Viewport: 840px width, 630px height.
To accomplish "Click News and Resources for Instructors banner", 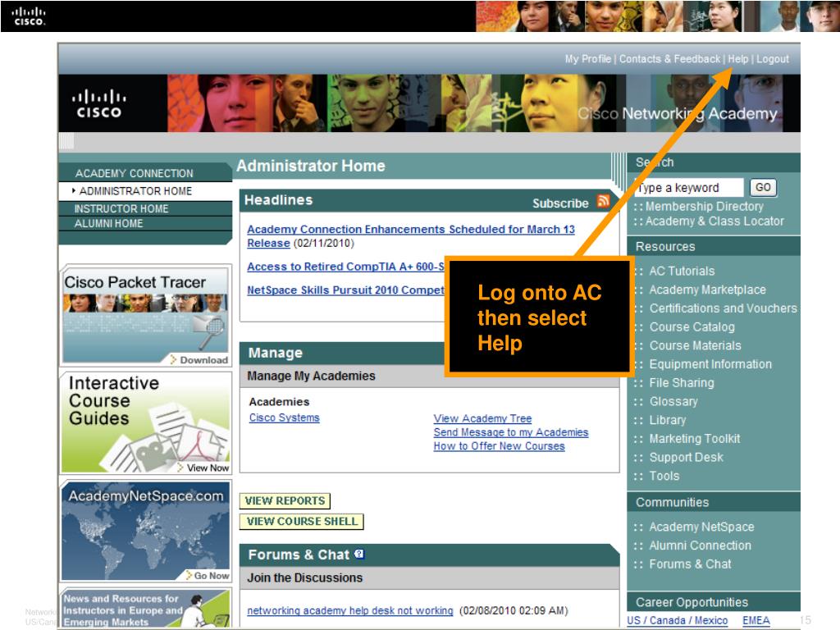I will 146,609.
